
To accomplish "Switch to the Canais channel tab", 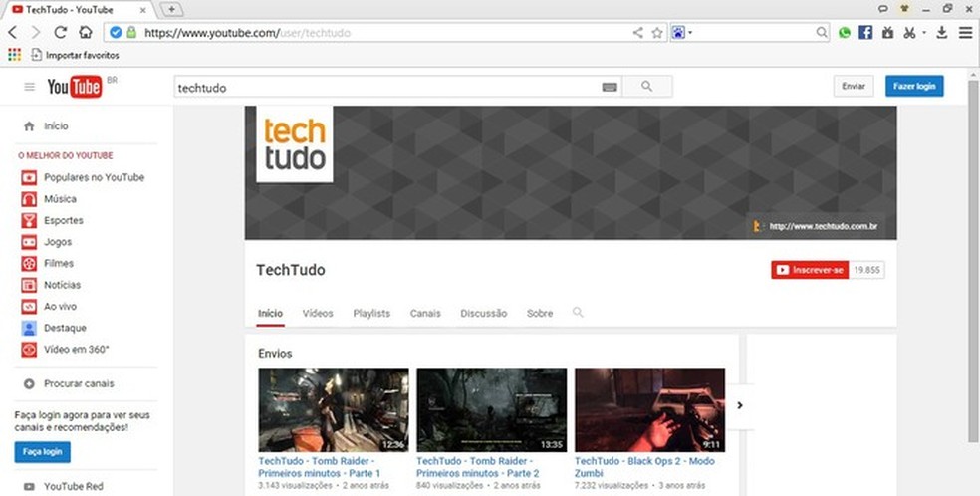I will [x=425, y=313].
